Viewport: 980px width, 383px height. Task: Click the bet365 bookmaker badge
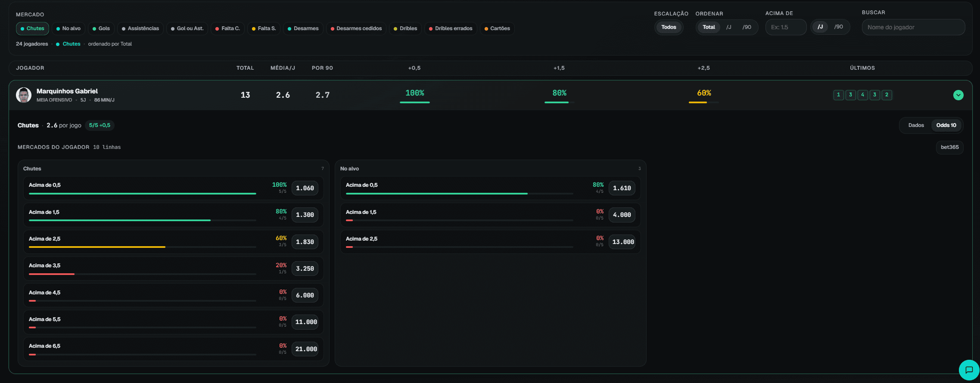click(x=949, y=147)
